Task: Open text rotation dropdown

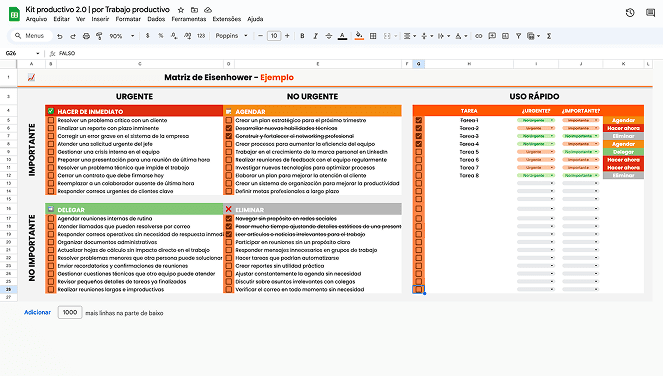Action: pos(461,36)
